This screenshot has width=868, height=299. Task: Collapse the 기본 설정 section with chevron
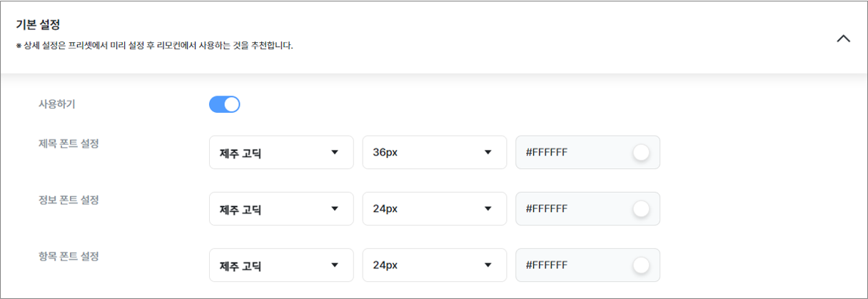coord(843,39)
